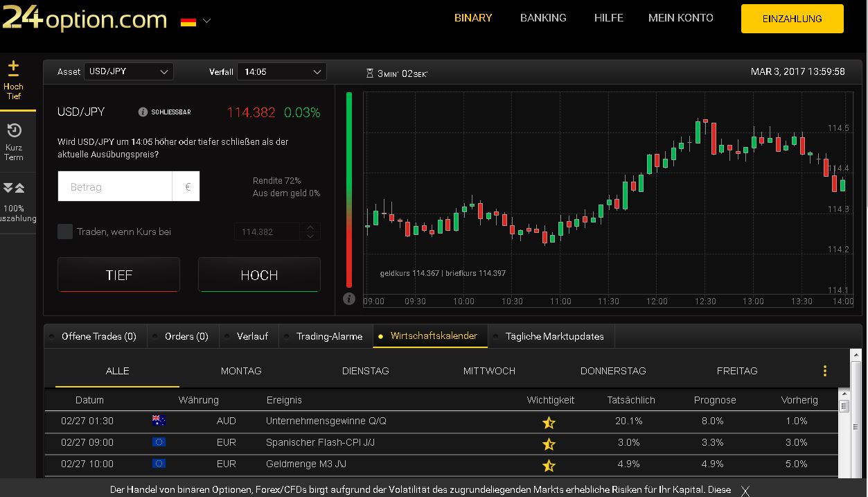Filter calendar to MONTAG

[241, 371]
